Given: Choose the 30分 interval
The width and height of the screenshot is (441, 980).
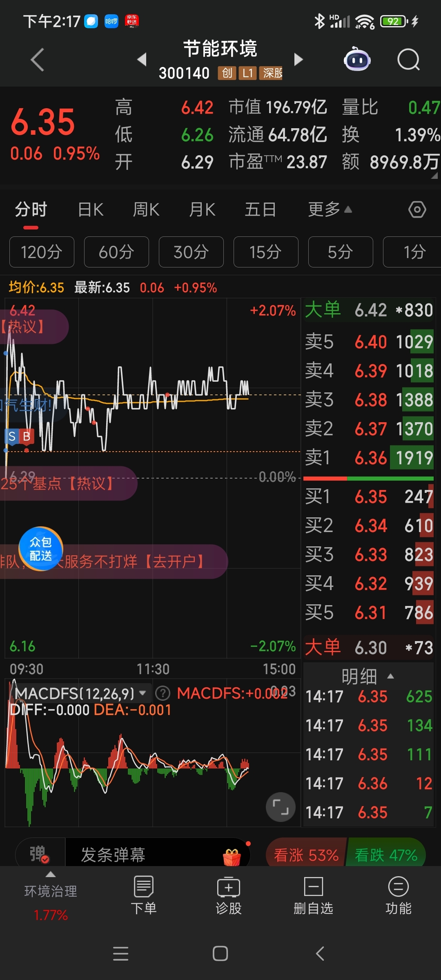Looking at the screenshot, I should click(x=191, y=252).
